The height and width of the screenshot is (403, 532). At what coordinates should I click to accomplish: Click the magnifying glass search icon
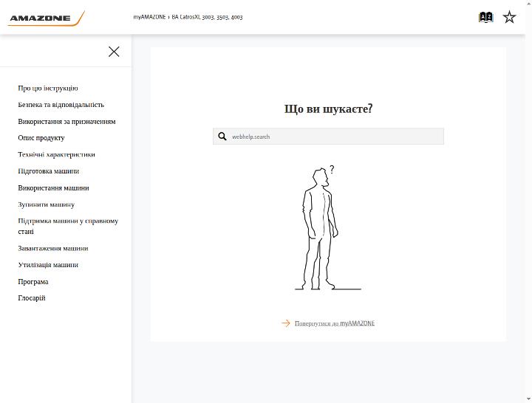[x=222, y=137]
